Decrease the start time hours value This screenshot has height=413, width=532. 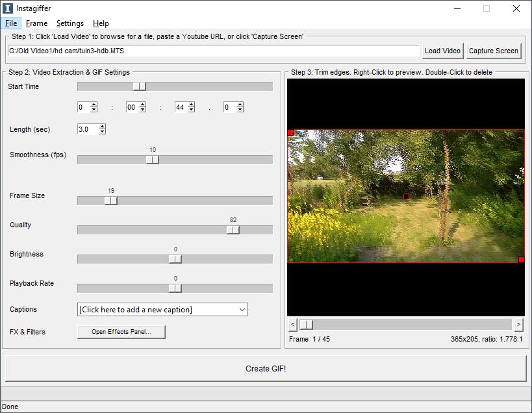[94, 110]
